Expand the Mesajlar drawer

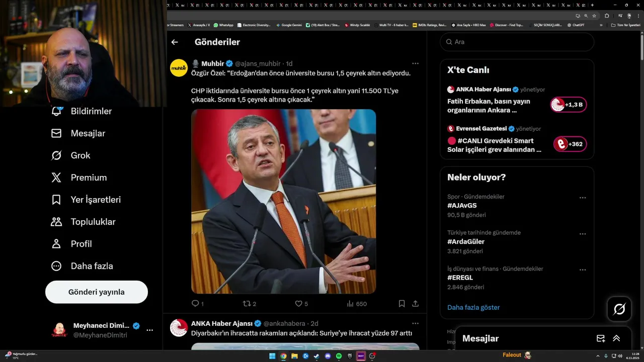pos(616,338)
